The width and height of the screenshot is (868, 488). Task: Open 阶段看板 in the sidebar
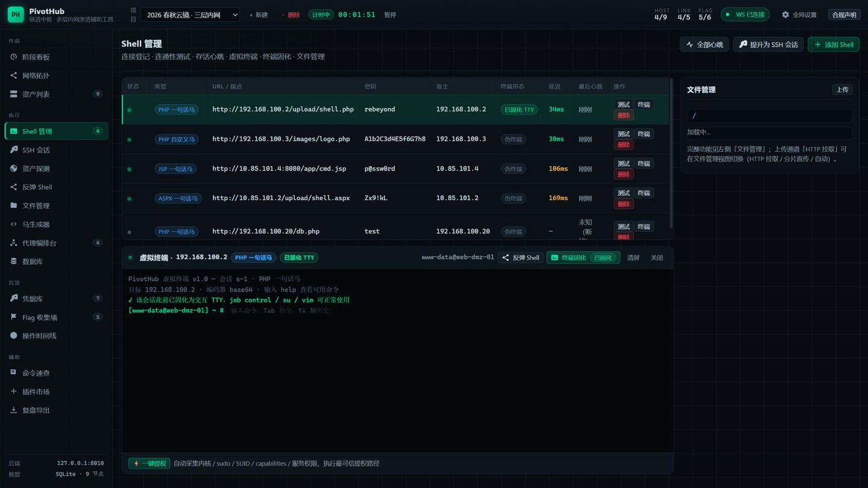57,57
